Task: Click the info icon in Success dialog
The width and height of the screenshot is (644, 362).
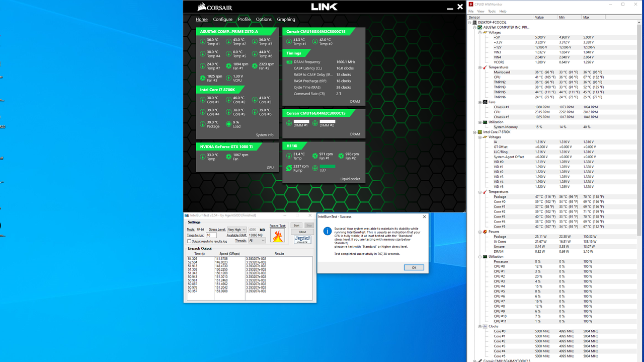Action: point(327,231)
